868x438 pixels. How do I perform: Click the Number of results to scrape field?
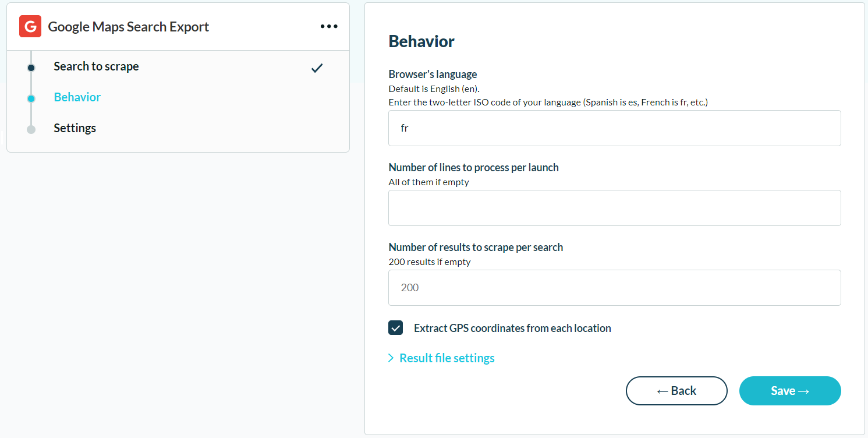coord(615,288)
